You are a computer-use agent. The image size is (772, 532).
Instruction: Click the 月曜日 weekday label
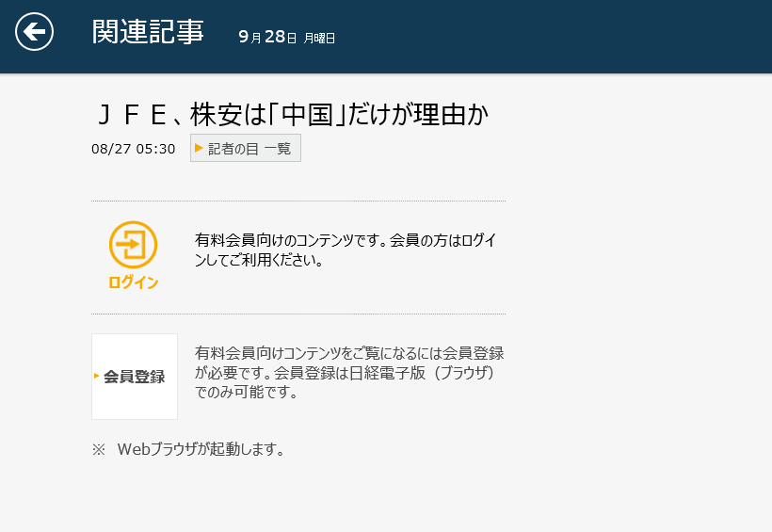[319, 39]
